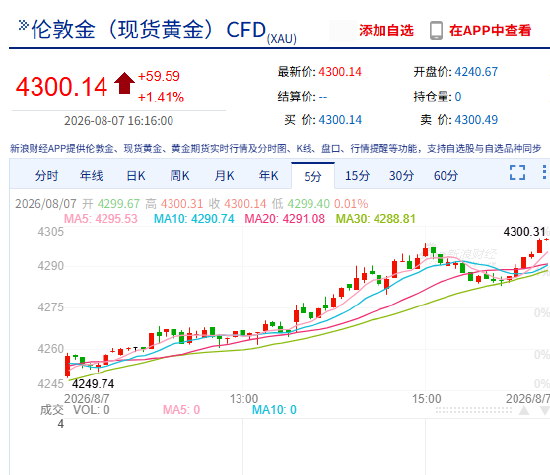Switch to 周K candlestick view
Screen dimensions: 550x475
click(x=180, y=175)
